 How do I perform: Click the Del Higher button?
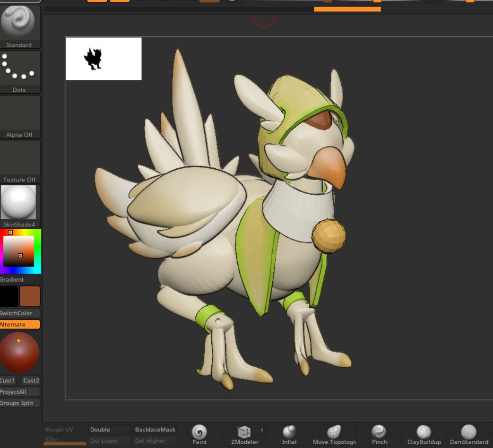(x=154, y=441)
